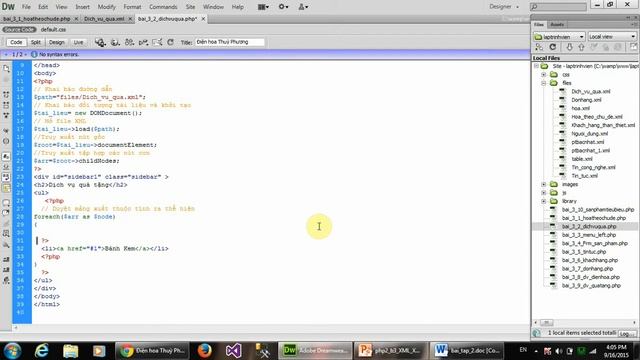640x360 pixels.
Task: Open the Site menu
Action: (x=190, y=7)
